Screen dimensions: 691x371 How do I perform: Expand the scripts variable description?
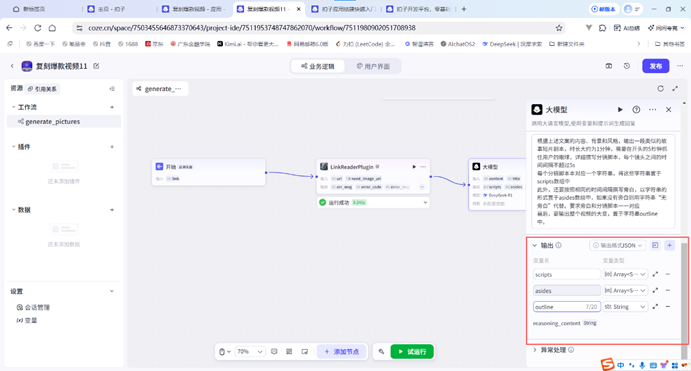click(655, 274)
